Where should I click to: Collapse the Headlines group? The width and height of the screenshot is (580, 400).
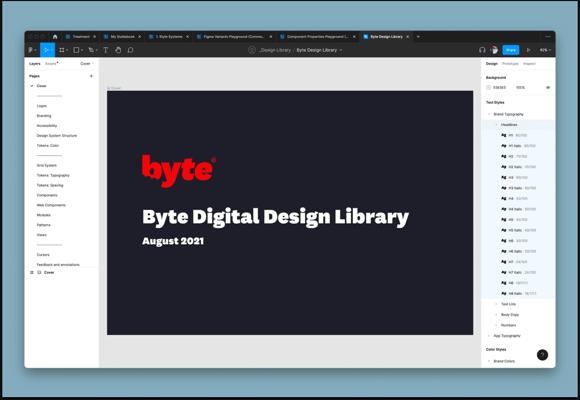pyautogui.click(x=496, y=125)
